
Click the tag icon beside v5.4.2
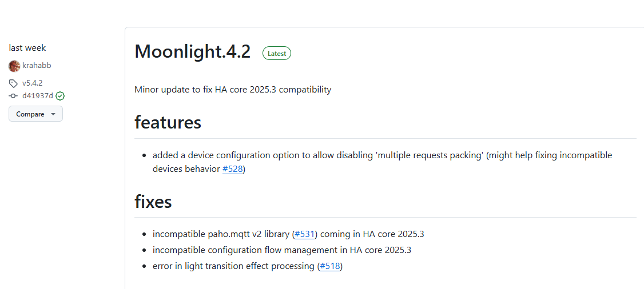[13, 83]
